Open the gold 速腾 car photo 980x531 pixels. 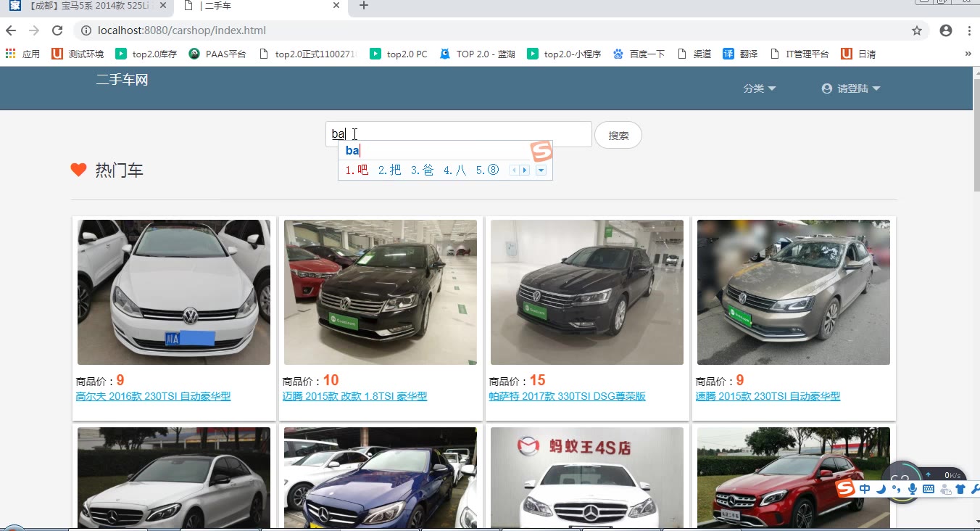(794, 292)
